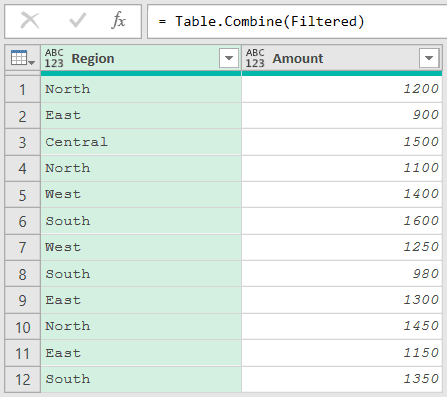
Task: Select row number 10
Action: [x=22, y=327]
